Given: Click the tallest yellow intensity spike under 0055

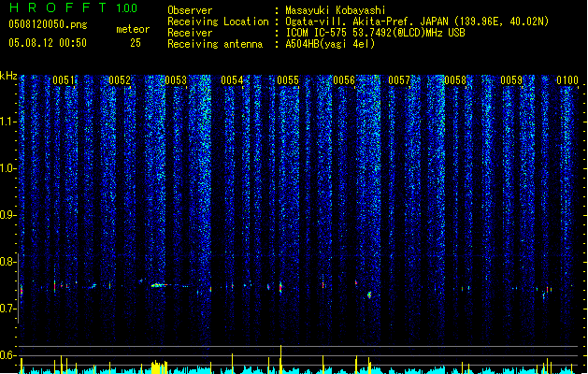Looking at the screenshot, I should point(280,359).
